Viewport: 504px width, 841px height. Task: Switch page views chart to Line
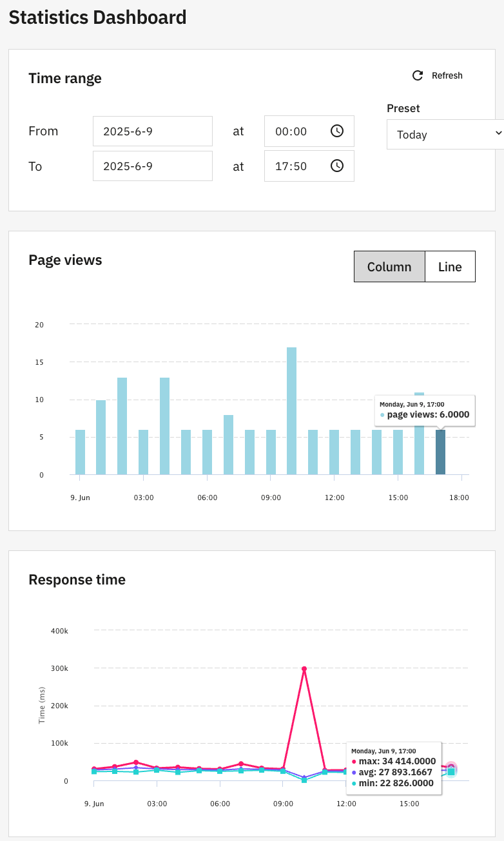click(x=450, y=267)
